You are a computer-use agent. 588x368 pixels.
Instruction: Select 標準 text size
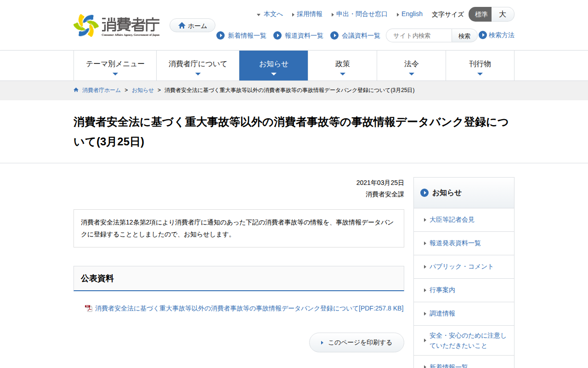480,14
